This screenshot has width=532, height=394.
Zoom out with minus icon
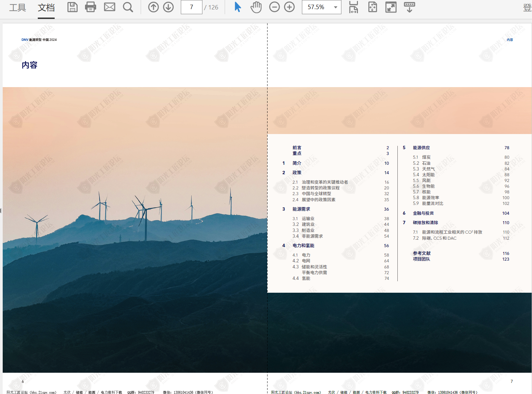274,7
